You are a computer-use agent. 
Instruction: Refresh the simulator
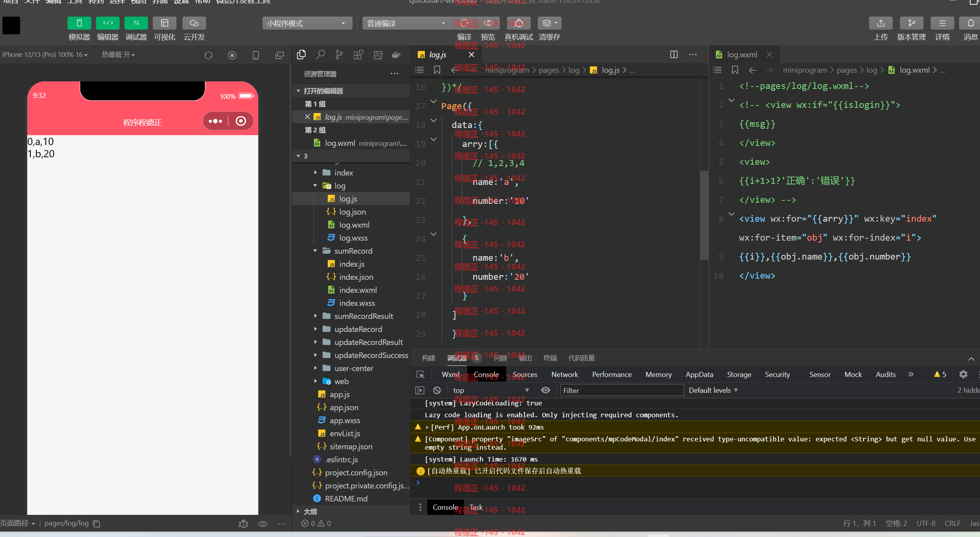pos(208,55)
